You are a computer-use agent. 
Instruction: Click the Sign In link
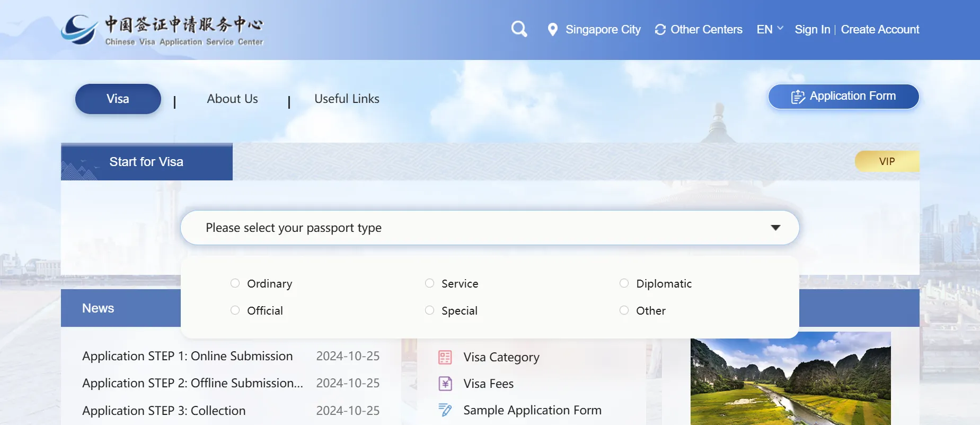(x=812, y=30)
